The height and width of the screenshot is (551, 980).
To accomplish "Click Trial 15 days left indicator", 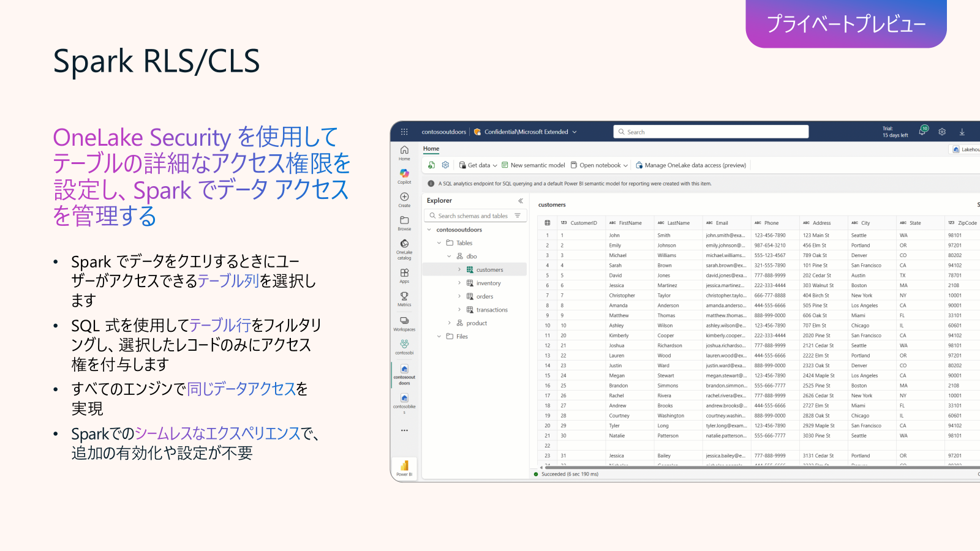I will click(x=895, y=132).
